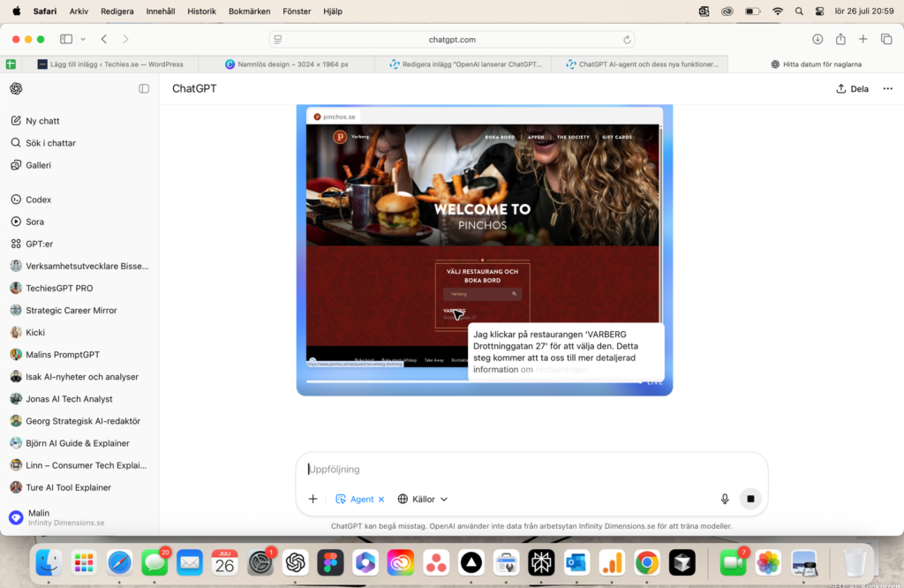Image resolution: width=904 pixels, height=588 pixels.
Task: Expand the Safari sidebar dropdown chevron
Action: point(83,39)
